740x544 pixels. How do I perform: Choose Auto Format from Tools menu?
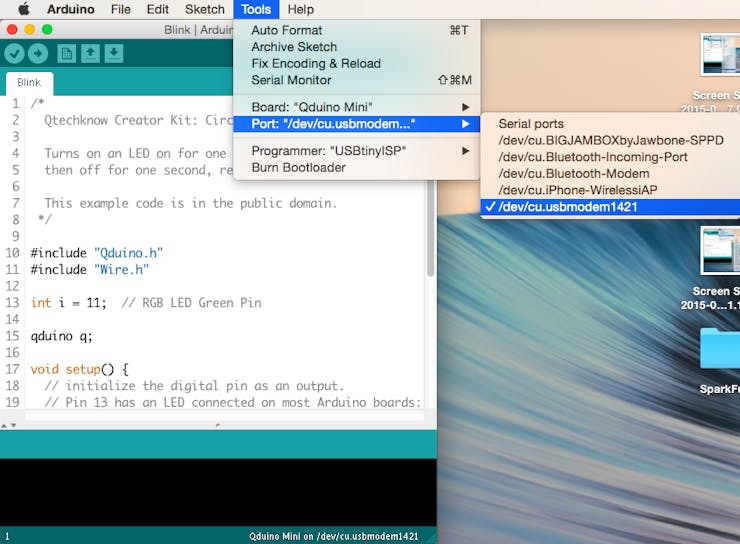(x=357, y=30)
